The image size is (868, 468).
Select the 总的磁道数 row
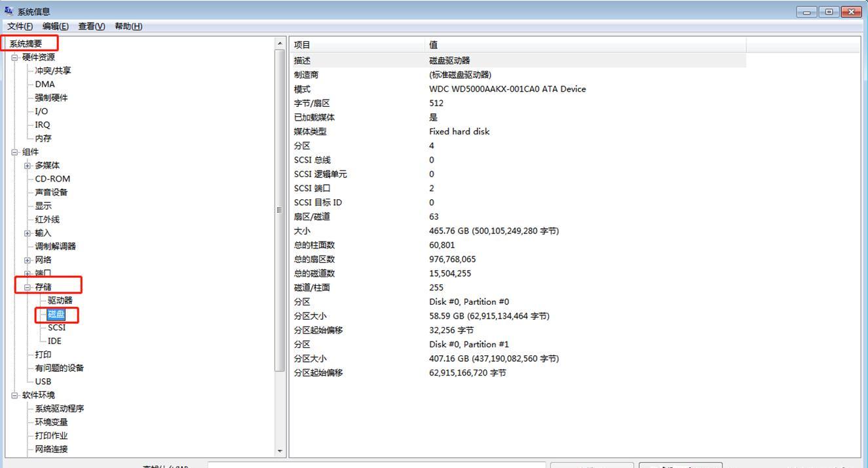pyautogui.click(x=518, y=273)
